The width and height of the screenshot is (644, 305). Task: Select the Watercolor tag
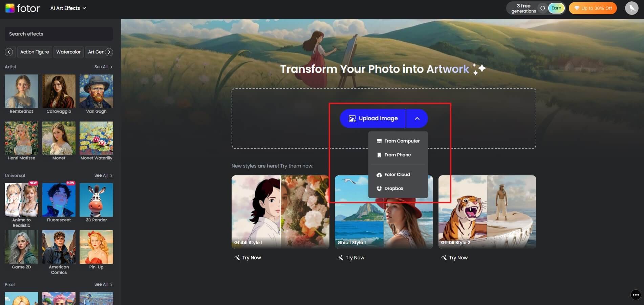[68, 52]
